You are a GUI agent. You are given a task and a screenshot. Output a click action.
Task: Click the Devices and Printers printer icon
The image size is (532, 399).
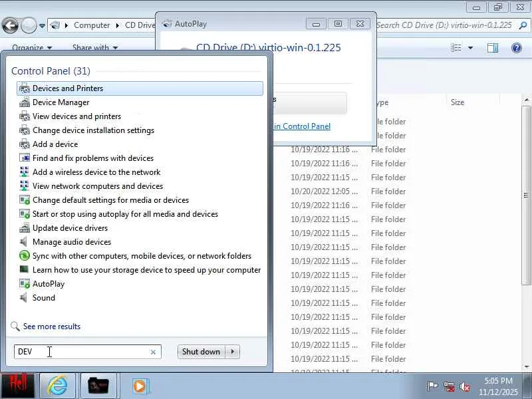coord(25,88)
